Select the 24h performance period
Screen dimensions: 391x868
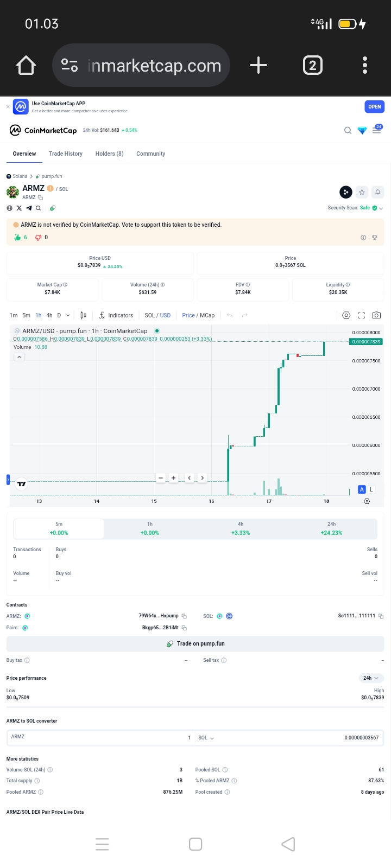click(x=331, y=528)
